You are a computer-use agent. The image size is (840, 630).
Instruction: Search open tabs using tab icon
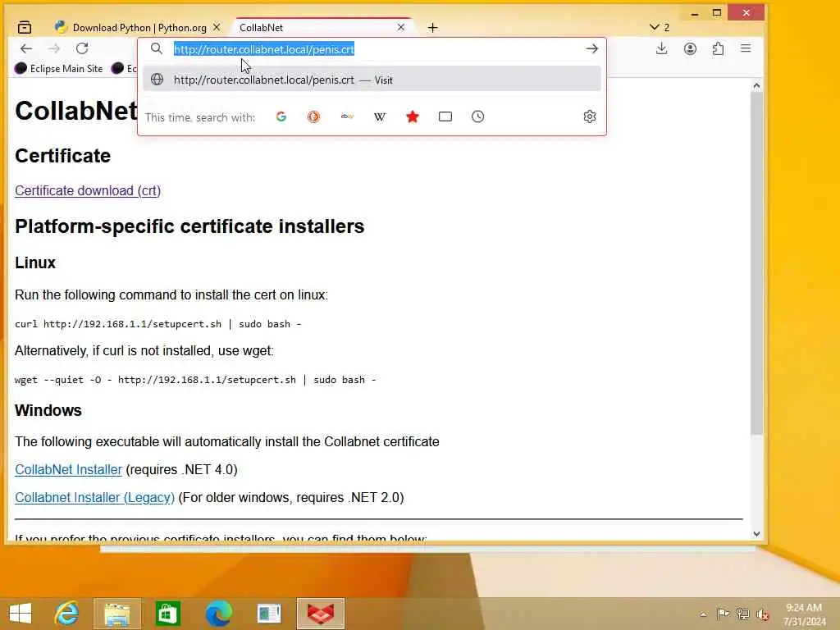pos(445,116)
